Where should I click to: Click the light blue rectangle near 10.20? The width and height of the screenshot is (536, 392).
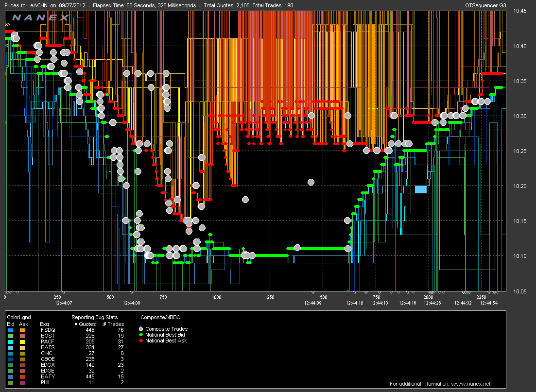pyautogui.click(x=420, y=189)
